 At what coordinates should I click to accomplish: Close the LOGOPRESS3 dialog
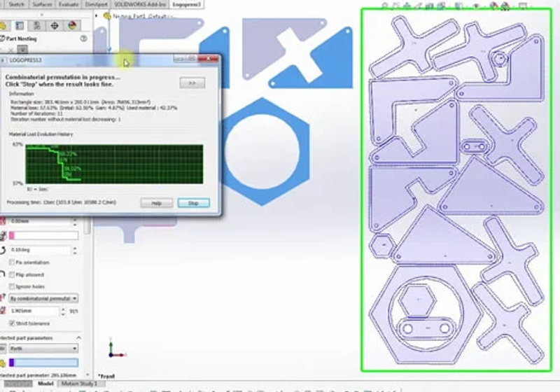coord(208,59)
